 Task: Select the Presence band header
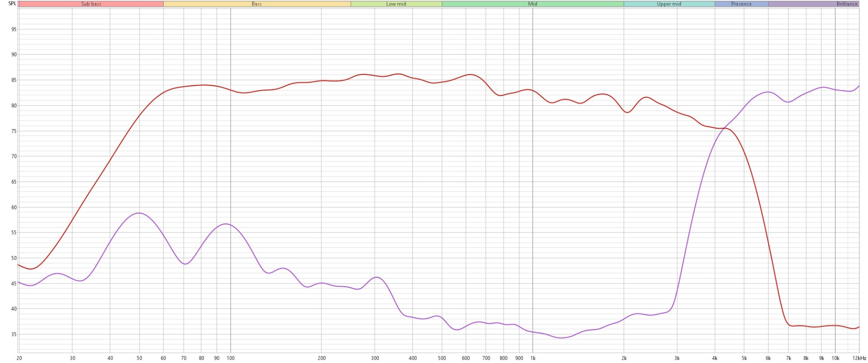point(741,4)
